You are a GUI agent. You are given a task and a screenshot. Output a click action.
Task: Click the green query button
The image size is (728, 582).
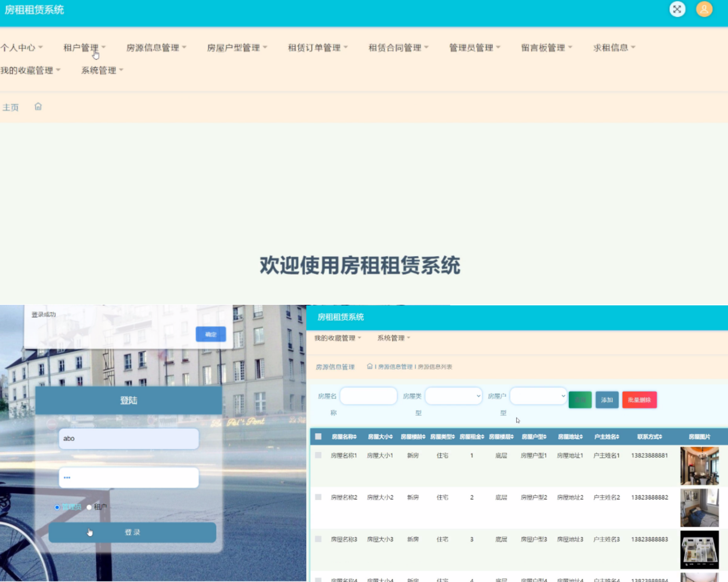(x=580, y=400)
